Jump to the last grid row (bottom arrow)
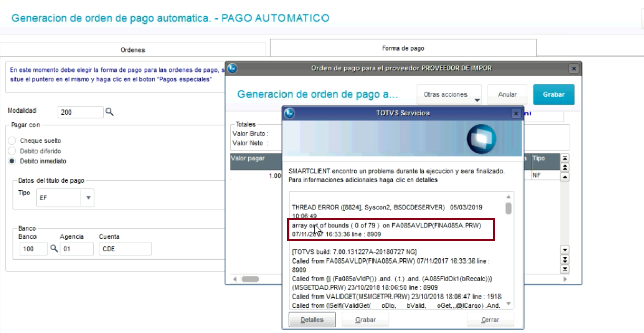Viewport: 644px width, 333px height. 566,269
